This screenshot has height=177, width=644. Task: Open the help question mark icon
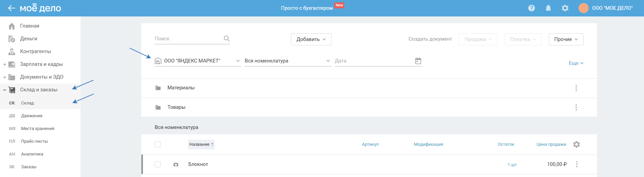coord(532,8)
